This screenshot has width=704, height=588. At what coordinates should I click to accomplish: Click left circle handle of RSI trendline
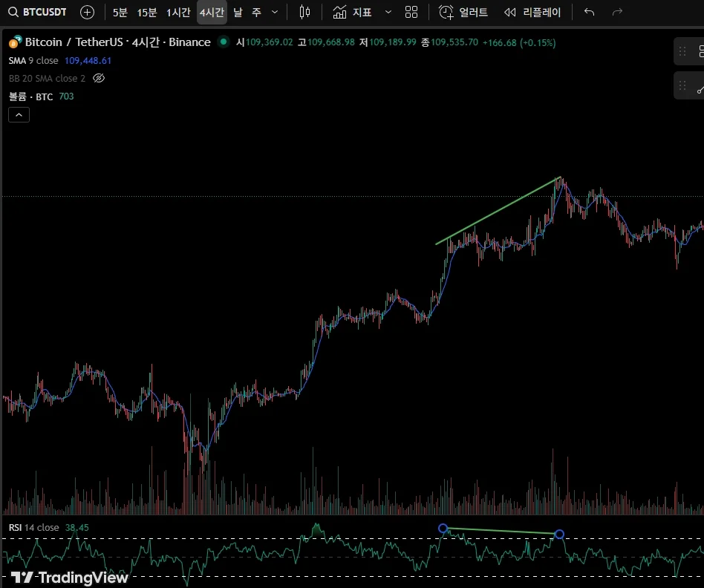click(x=443, y=529)
